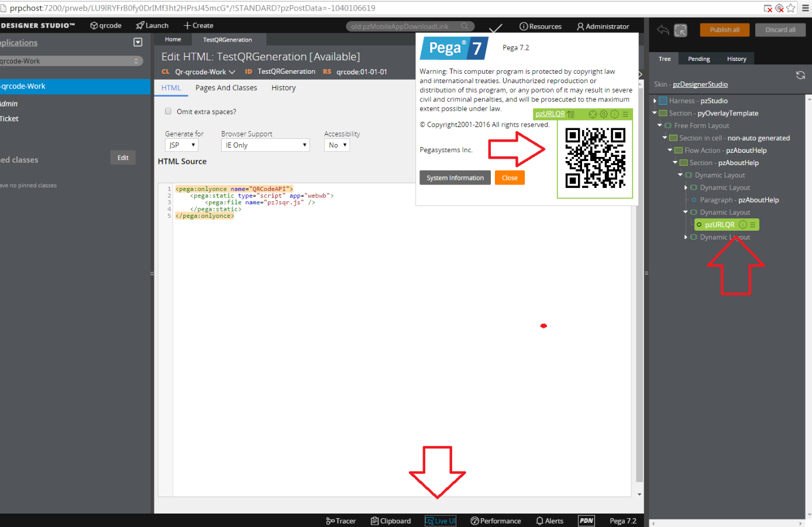Click the Edit button for pinned classes
Viewport: 812px width, 527px height.
coord(123,158)
